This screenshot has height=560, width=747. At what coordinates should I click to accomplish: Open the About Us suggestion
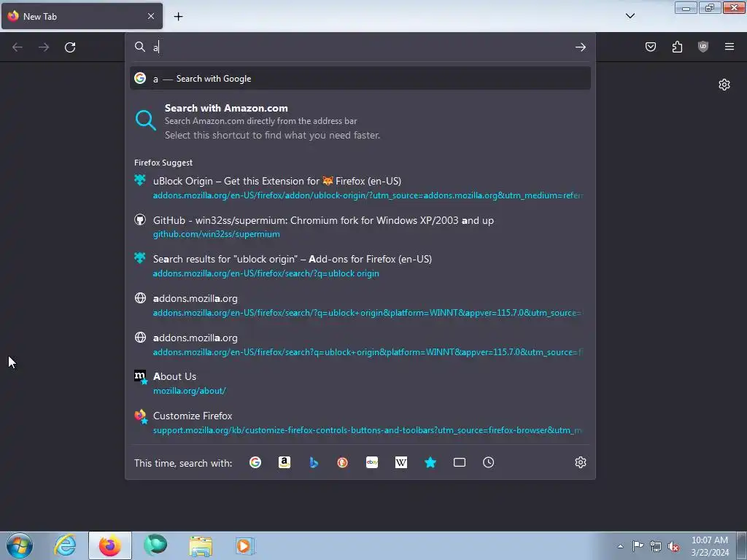(x=360, y=383)
